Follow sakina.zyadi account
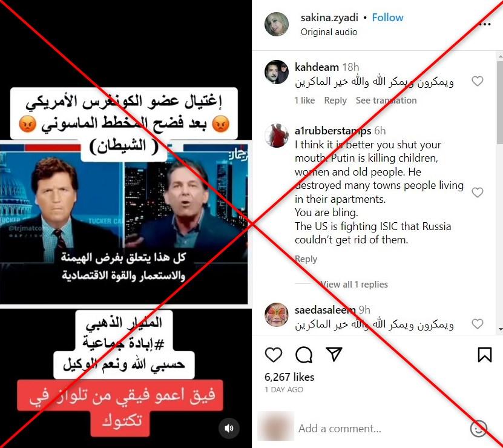Viewport: 503px width, 448px height. coord(387,18)
